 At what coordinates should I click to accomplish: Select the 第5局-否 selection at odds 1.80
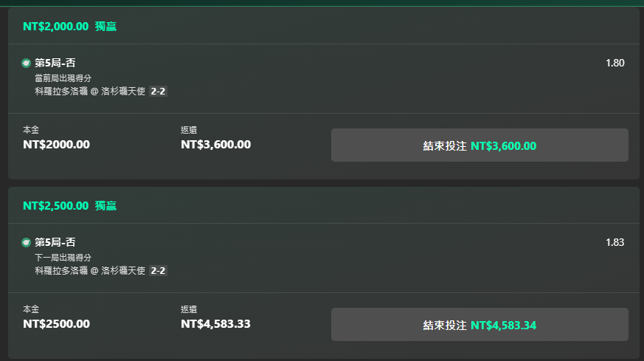[55, 63]
